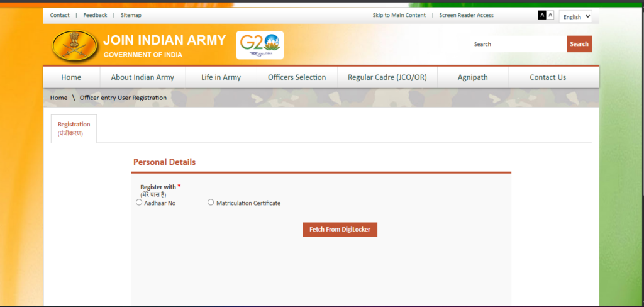This screenshot has height=307, width=644.
Task: Click the G20 logo image
Action: pyautogui.click(x=260, y=45)
